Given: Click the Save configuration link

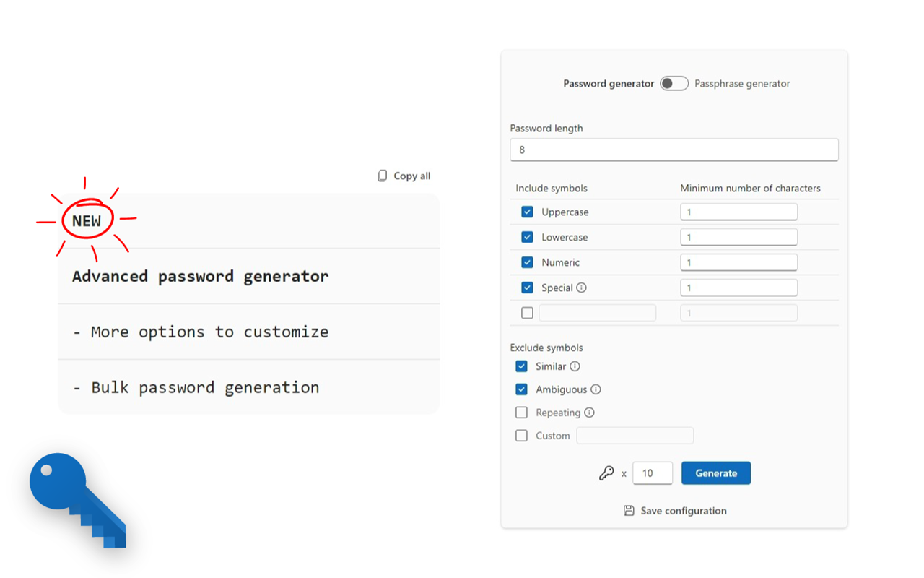Looking at the screenshot, I should point(683,511).
